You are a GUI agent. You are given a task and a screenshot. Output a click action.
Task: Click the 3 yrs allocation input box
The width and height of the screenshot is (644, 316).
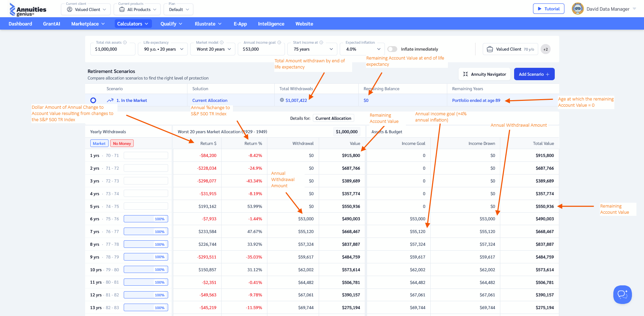146,181
